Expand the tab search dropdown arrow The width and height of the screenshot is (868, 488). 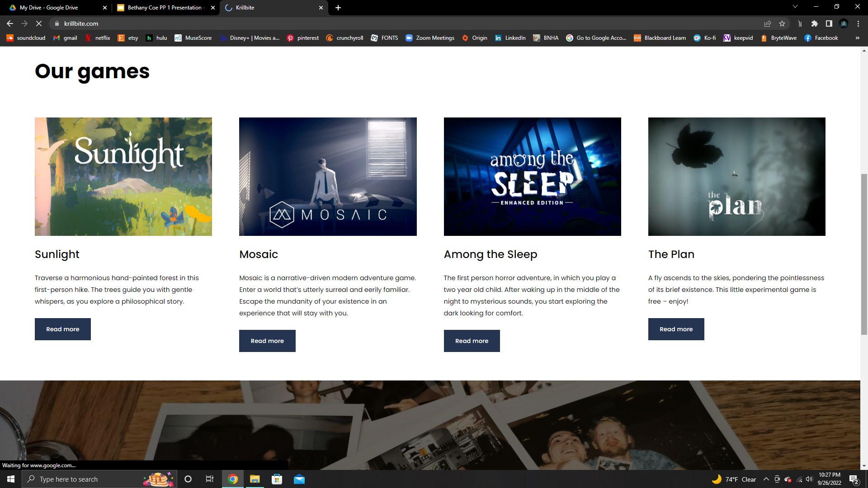(x=795, y=7)
